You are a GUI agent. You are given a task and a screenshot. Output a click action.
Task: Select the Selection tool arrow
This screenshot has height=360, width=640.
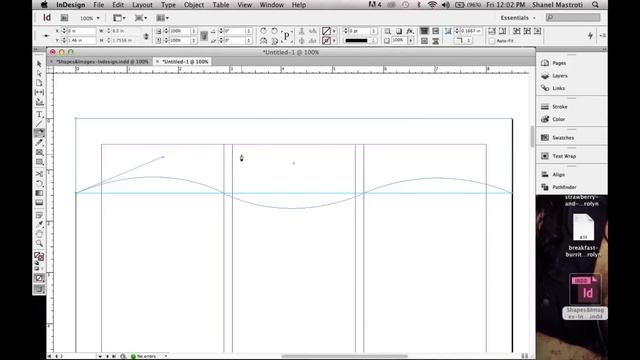point(39,64)
